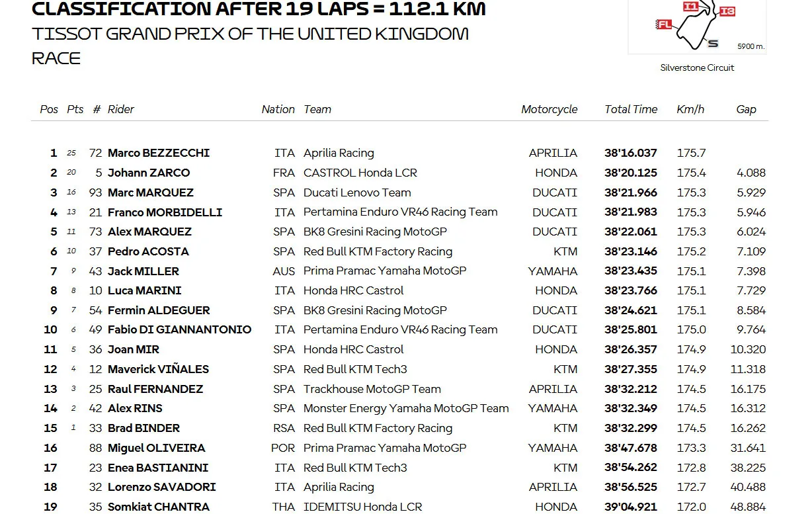Screen dimensions: 812x514
Task: Click Marc MARQUEZ's name
Action: [151, 193]
